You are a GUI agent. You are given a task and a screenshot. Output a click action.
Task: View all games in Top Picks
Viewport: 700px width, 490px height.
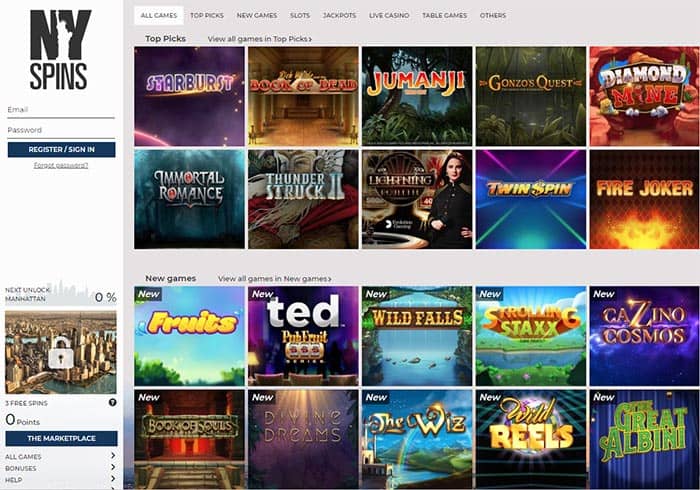coord(260,39)
